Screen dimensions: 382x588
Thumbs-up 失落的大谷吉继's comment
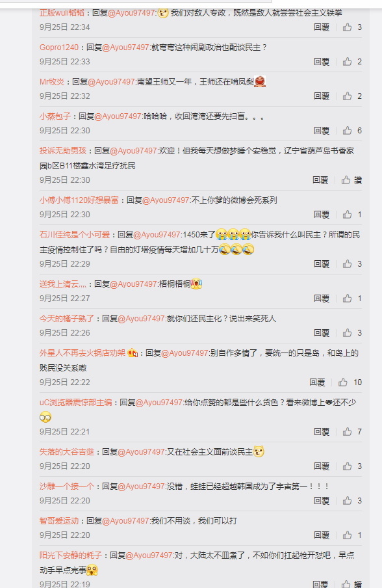[347, 466]
